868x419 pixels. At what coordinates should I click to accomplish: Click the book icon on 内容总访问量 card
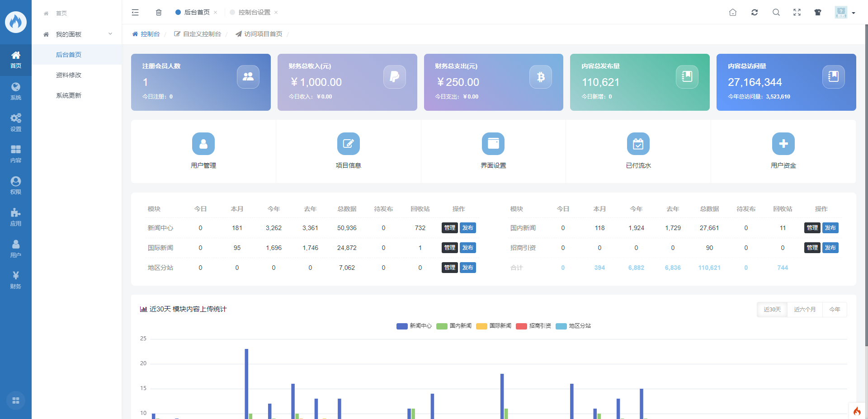pyautogui.click(x=834, y=77)
